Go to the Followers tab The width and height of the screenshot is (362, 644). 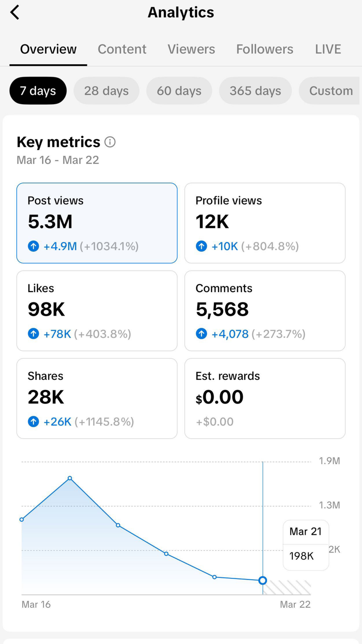264,49
